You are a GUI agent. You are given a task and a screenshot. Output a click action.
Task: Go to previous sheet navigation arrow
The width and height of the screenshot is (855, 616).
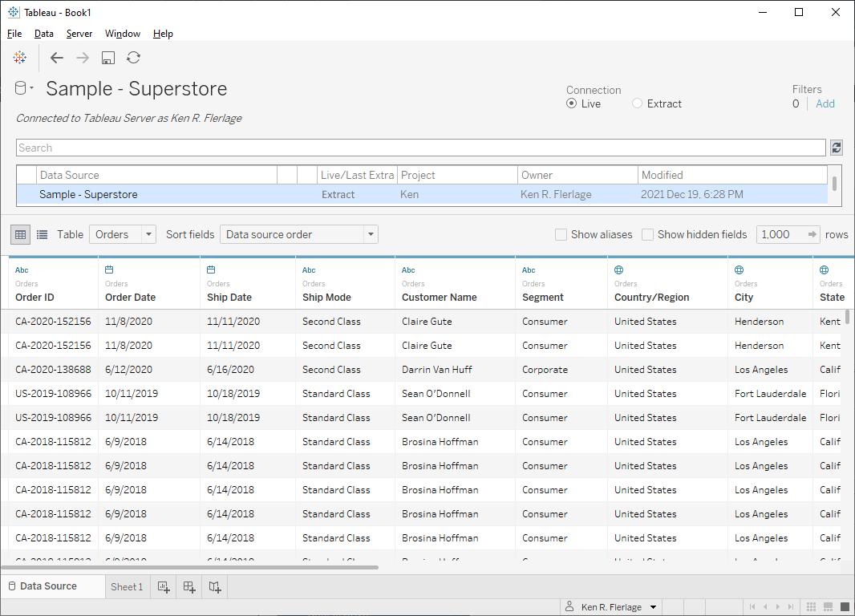[766, 606]
